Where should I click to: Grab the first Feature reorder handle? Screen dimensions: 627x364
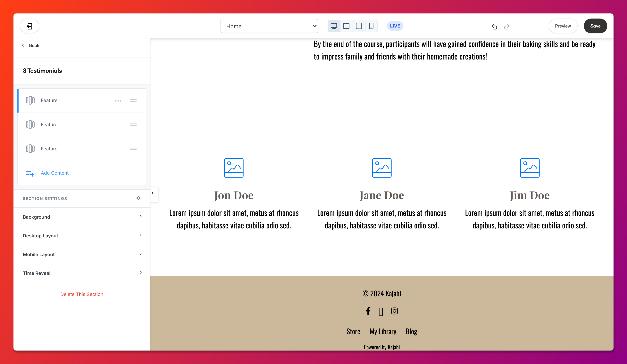click(133, 100)
